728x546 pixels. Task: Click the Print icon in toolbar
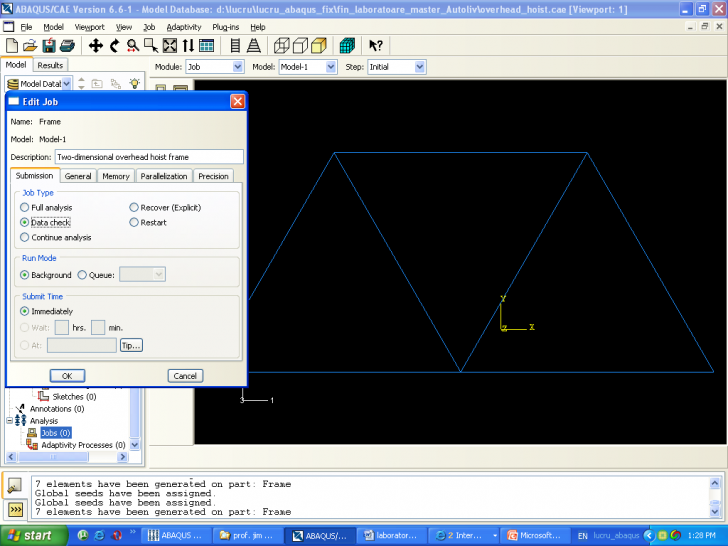pyautogui.click(x=67, y=46)
